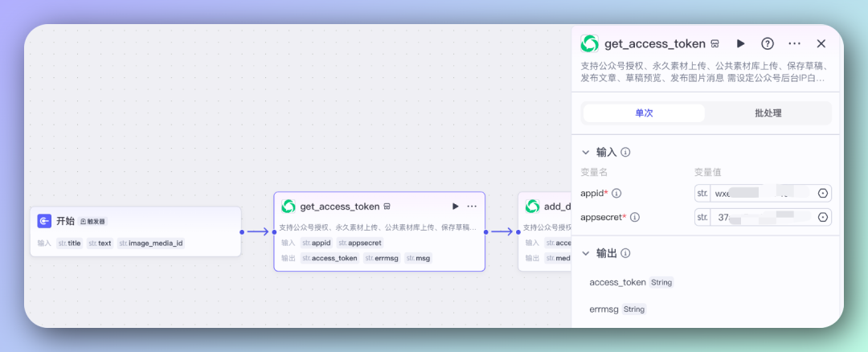Click the errmsg output tag on the node

(382, 258)
